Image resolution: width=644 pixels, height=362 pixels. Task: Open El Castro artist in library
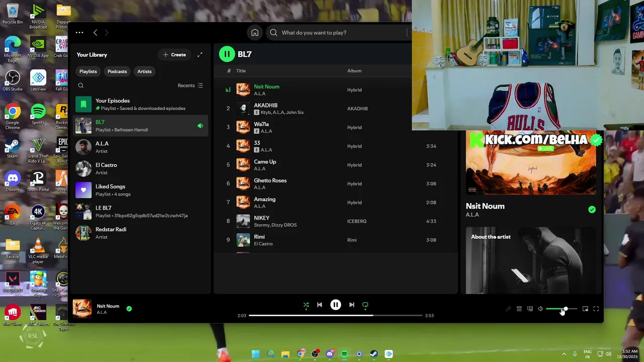[x=140, y=169]
